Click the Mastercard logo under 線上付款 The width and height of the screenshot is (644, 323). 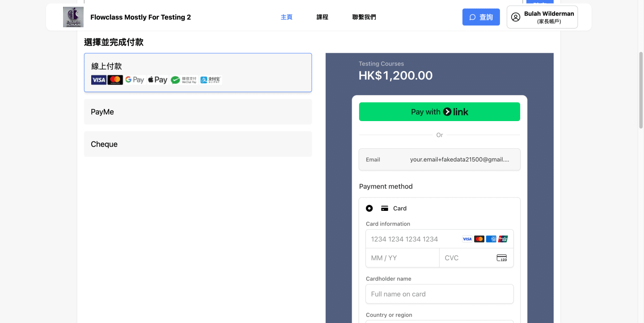[115, 80]
